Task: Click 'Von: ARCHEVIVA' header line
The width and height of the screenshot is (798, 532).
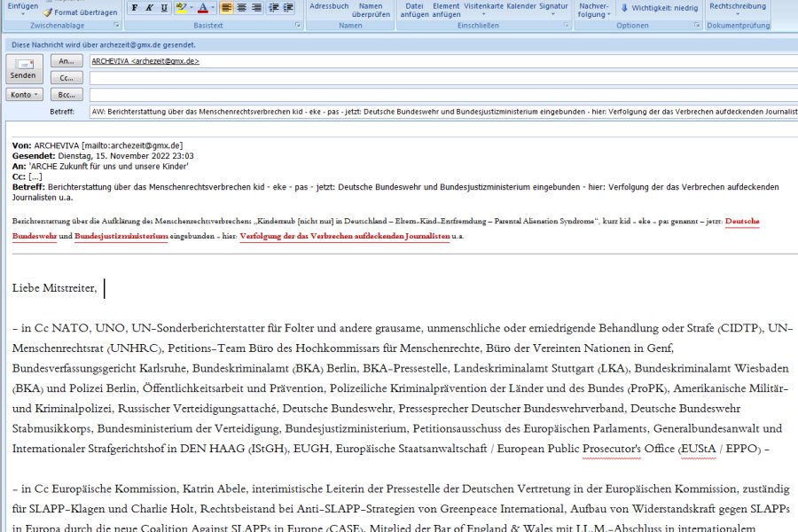Action: coord(98,145)
